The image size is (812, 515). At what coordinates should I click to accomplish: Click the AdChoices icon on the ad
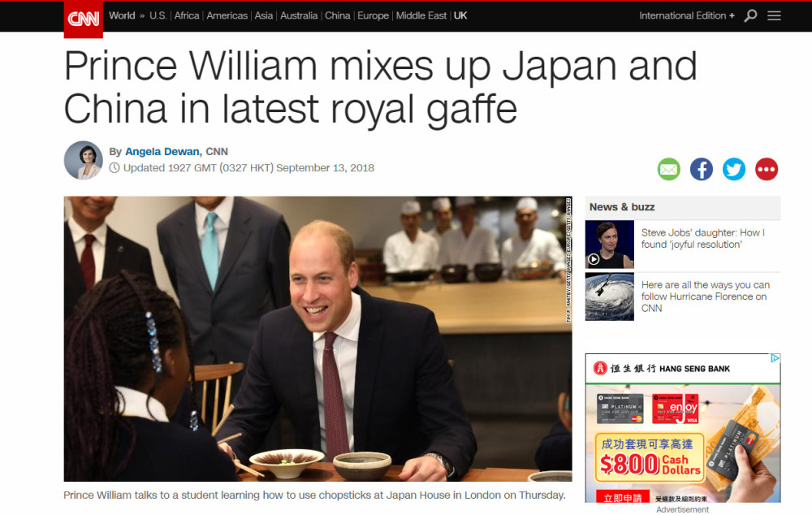775,358
